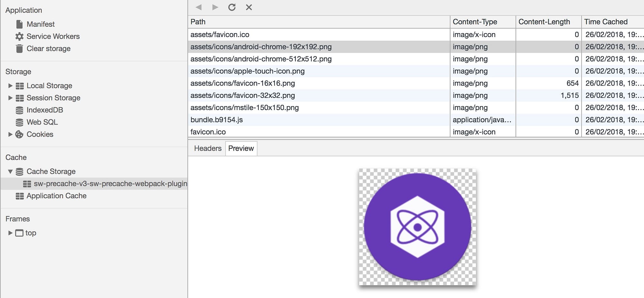The width and height of the screenshot is (644, 298).
Task: Click the forward navigation arrow icon
Action: pyautogui.click(x=215, y=7)
